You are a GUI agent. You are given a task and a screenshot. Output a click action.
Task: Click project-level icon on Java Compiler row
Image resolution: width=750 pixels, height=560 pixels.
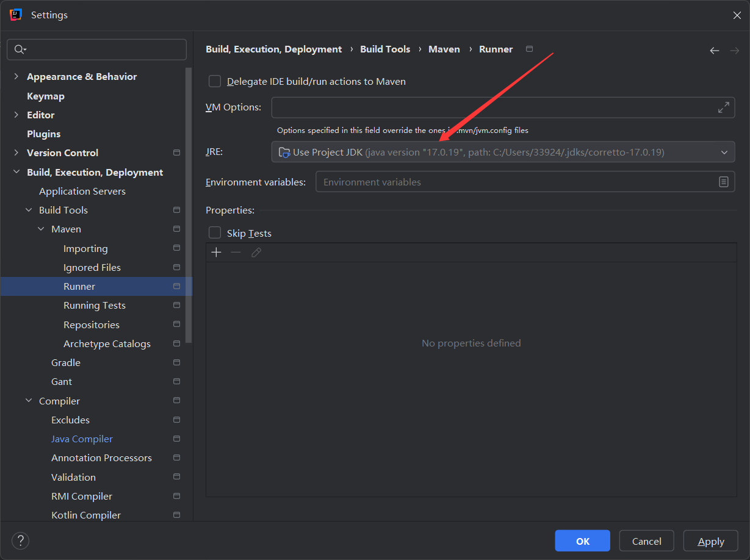(176, 439)
